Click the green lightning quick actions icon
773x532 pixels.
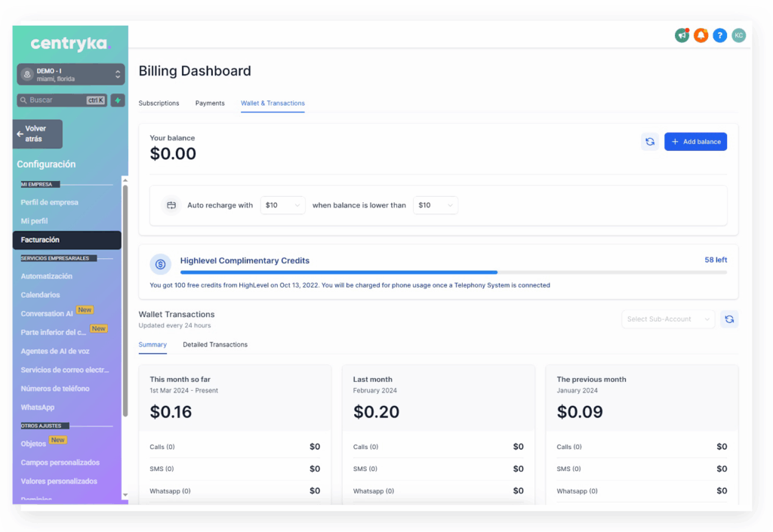tap(118, 100)
